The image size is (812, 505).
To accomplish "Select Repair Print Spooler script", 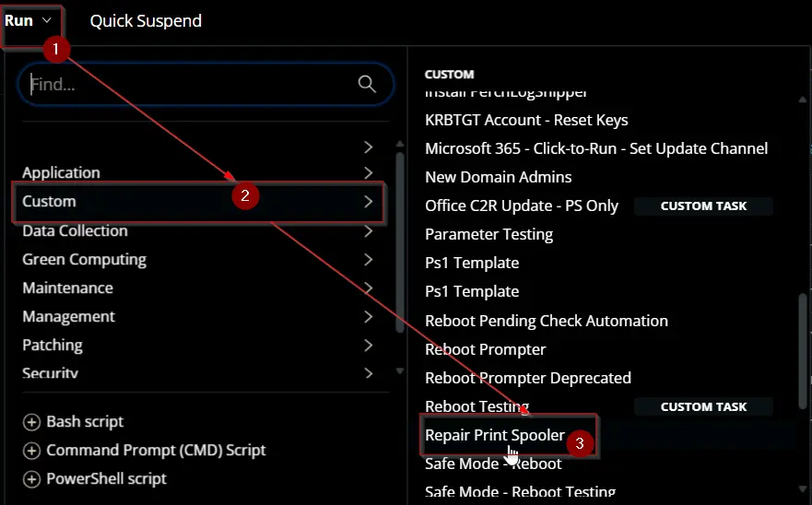I will 495,435.
